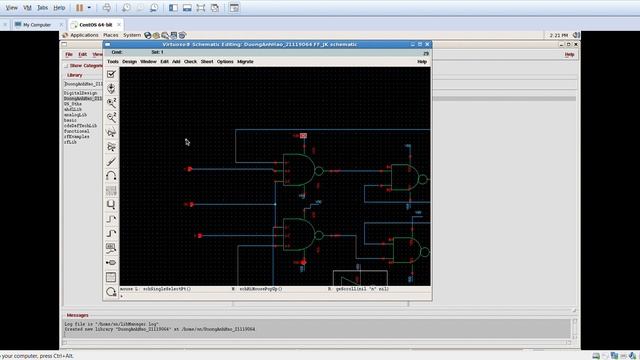Open the Sheet menu in Virtuoso
The width and height of the screenshot is (640, 360).
207,62
